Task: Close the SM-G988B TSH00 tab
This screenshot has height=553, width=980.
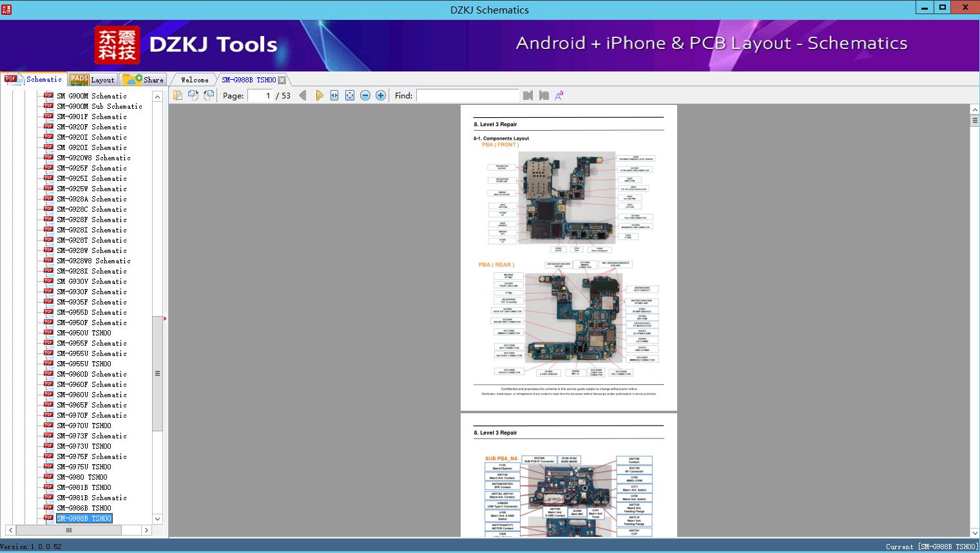Action: tap(282, 80)
